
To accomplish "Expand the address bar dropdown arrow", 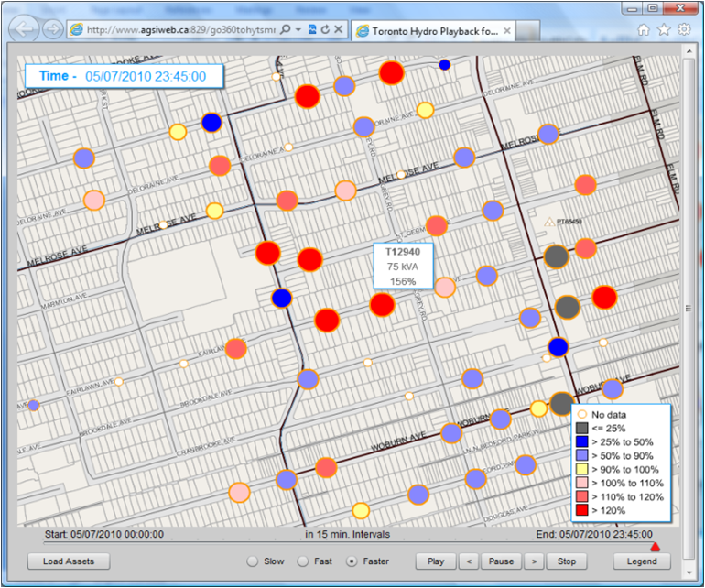I will coord(299,30).
